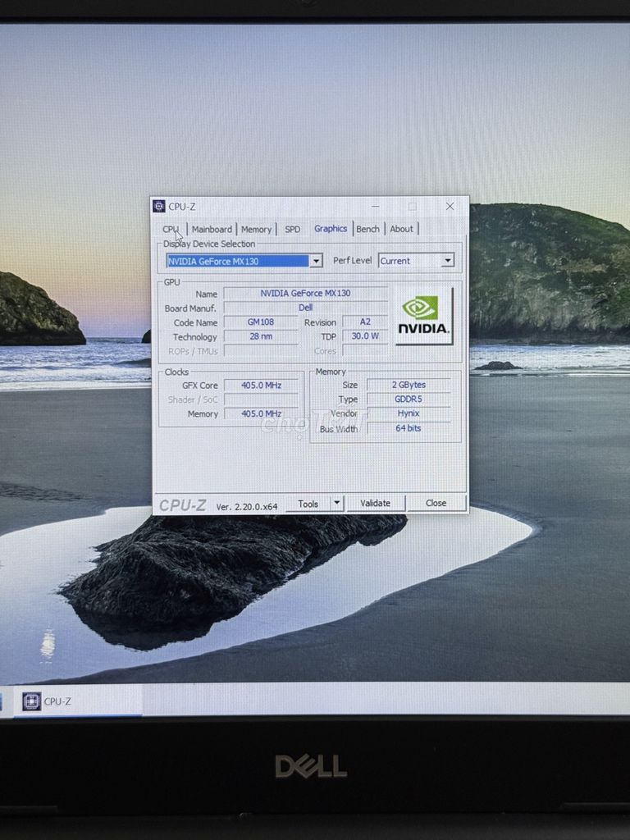The image size is (630, 840).
Task: Open the Mainboard tab
Action: (x=212, y=230)
